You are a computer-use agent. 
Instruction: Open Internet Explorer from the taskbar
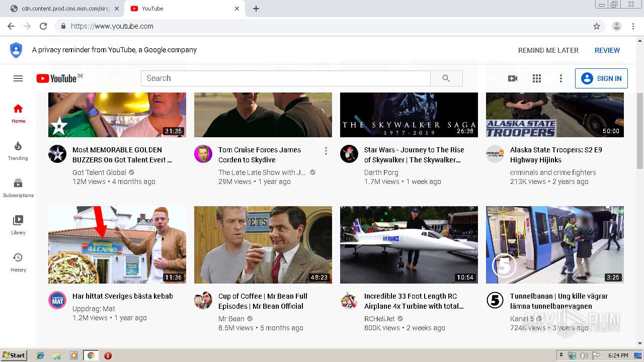(x=40, y=355)
